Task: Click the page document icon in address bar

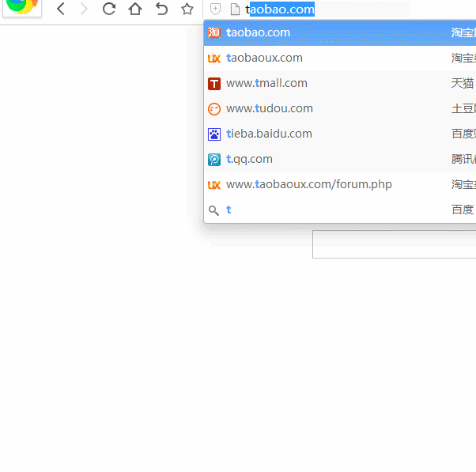Action: click(236, 9)
